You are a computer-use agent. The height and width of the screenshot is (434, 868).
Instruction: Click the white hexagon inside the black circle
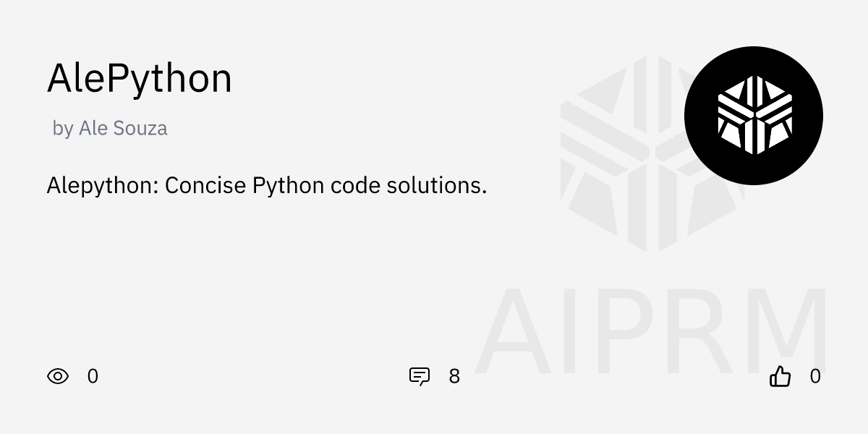click(754, 116)
